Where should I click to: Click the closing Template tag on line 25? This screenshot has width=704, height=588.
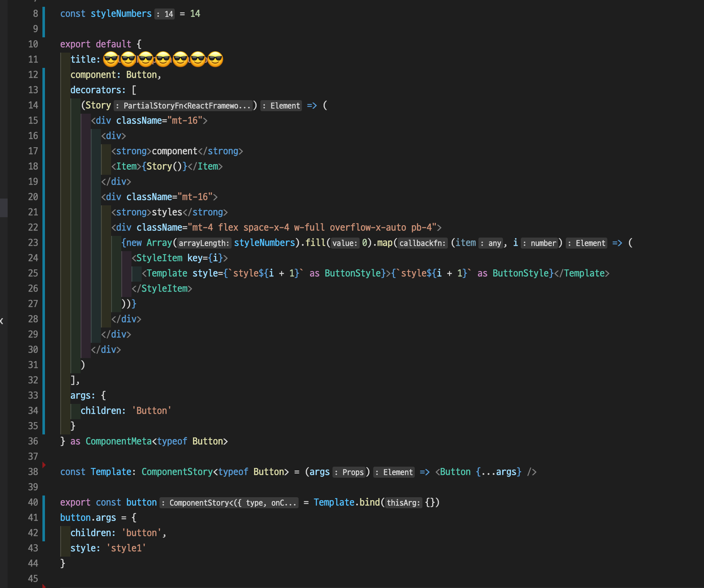581,273
